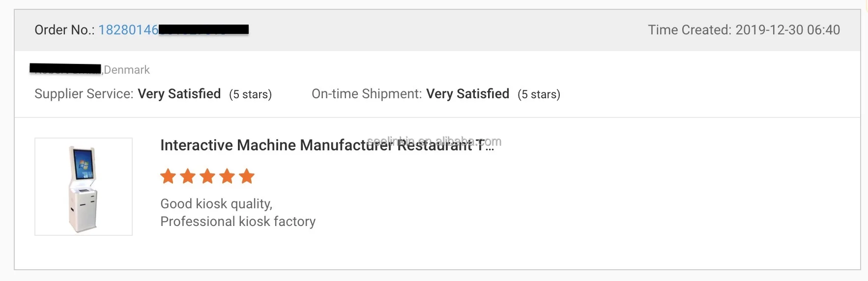Image resolution: width=868 pixels, height=281 pixels.
Task: Click the redacted buyer name before Denmark
Action: 65,69
